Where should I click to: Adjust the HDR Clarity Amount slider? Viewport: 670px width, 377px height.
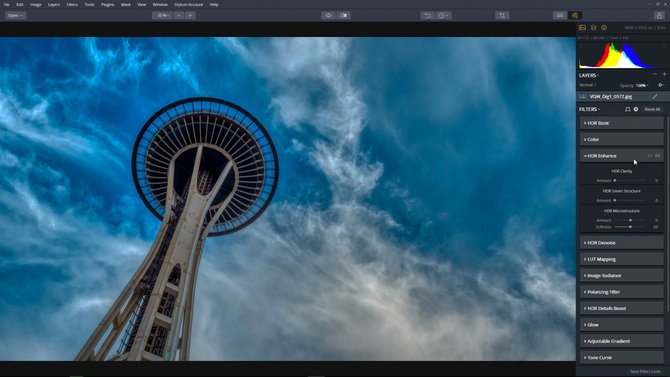(631, 180)
